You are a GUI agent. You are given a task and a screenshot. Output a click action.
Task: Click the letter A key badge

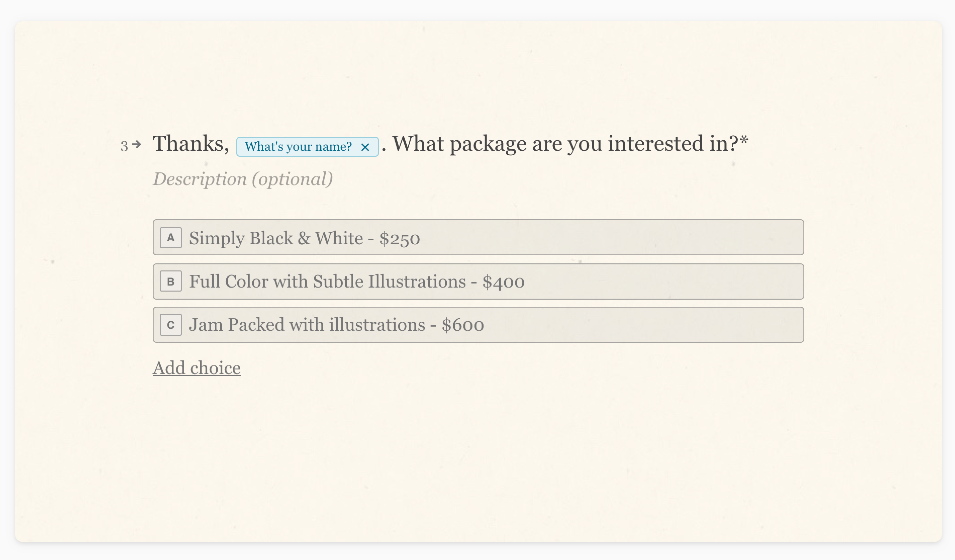[171, 238]
